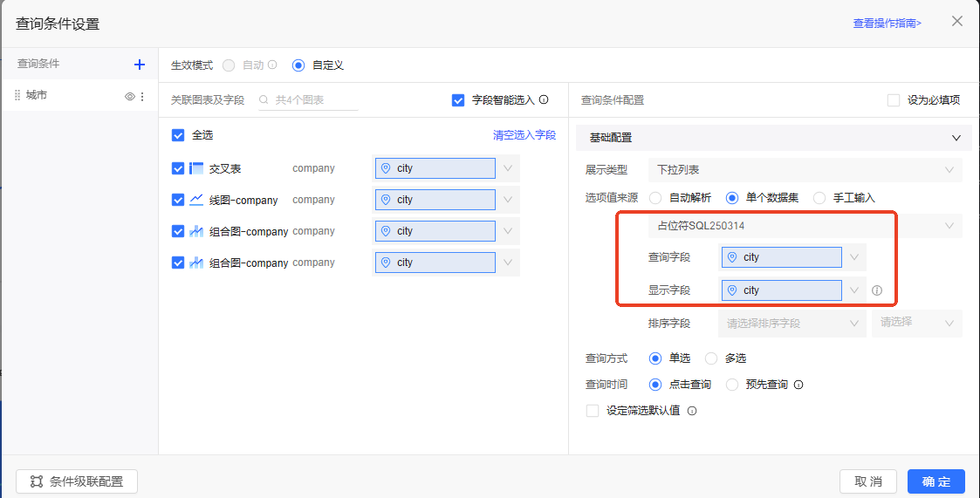Image resolution: width=980 pixels, height=498 pixels.
Task: Open more options menu for 城市 condition
Action: tap(143, 96)
